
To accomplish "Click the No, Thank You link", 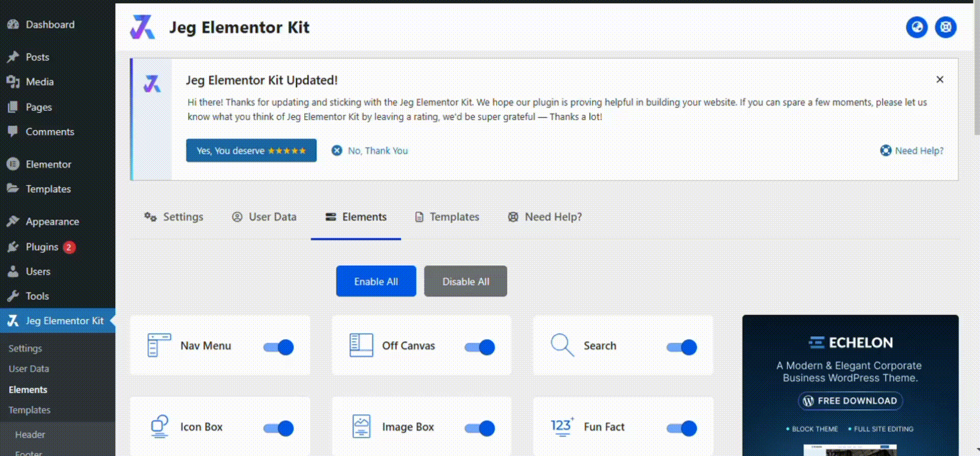I will (370, 150).
